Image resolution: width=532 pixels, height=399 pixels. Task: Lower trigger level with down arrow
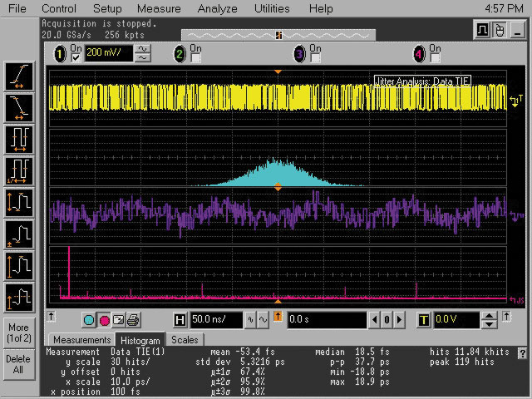(x=489, y=324)
